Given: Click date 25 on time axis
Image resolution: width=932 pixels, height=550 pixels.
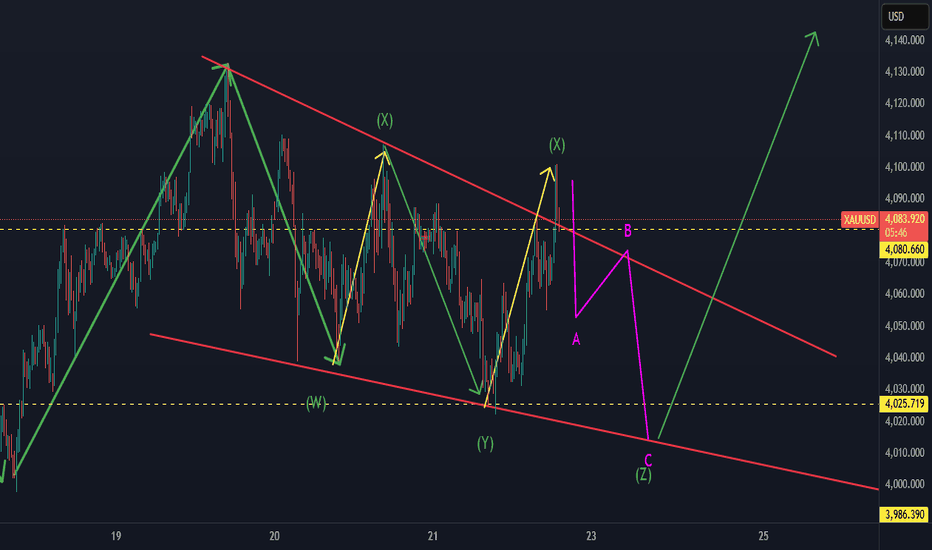Looking at the screenshot, I should (x=763, y=536).
